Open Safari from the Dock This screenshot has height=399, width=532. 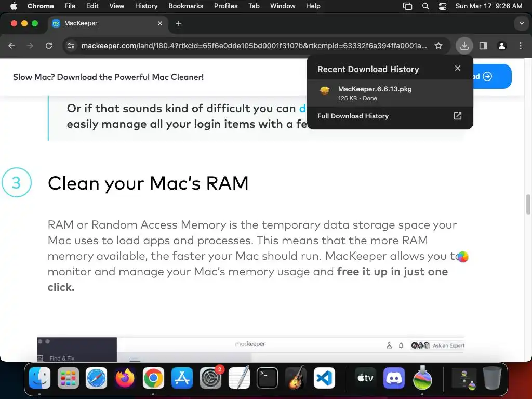tap(96, 378)
